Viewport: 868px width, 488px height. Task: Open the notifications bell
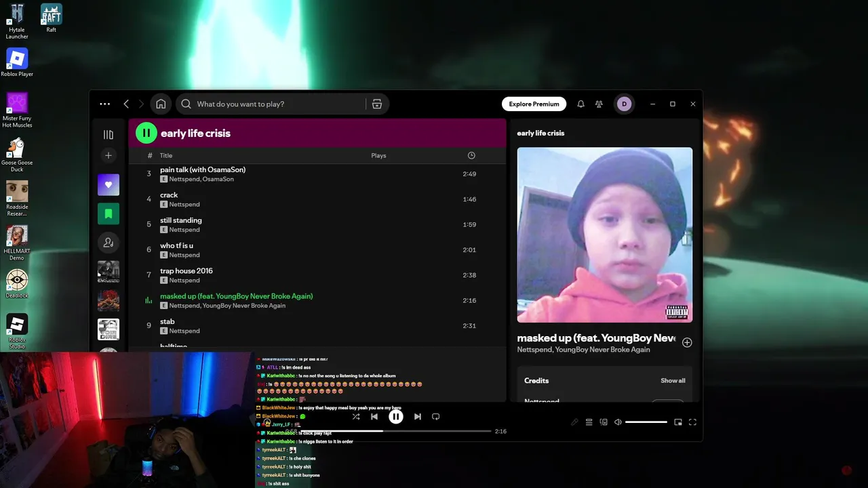(580, 104)
